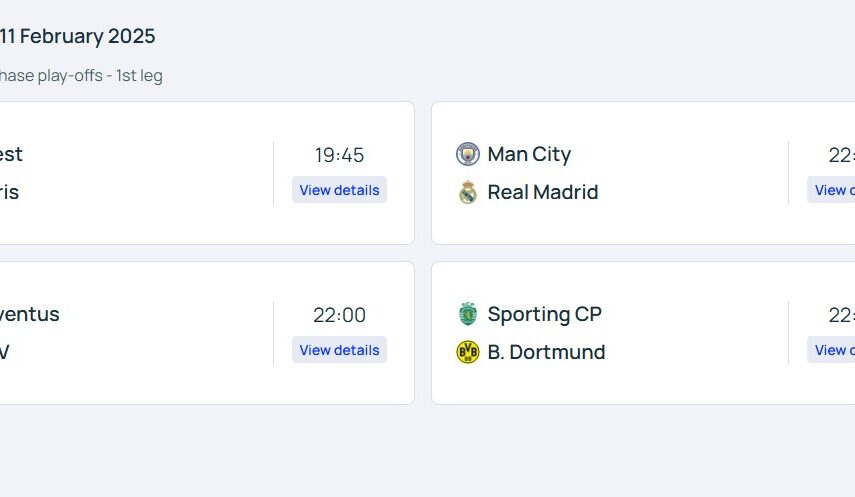
Task: Select the Sporting CP team name
Action: 544,314
